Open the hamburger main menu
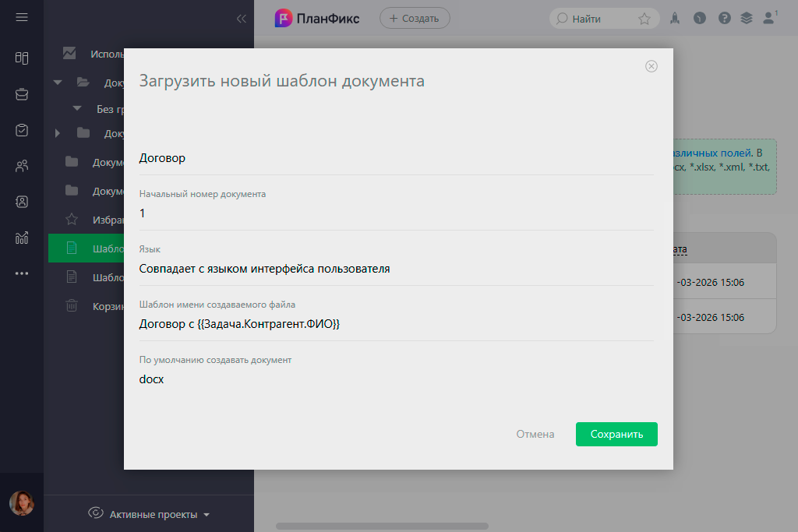798x532 pixels. click(x=21, y=17)
